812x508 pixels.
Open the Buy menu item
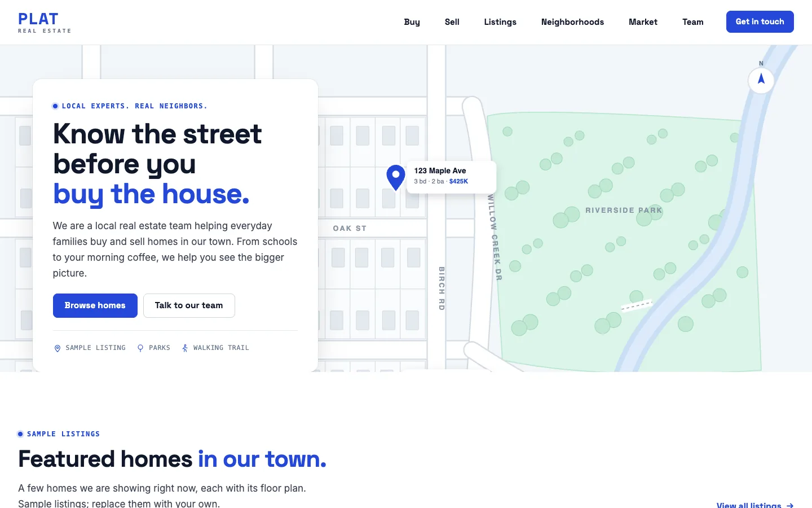pyautogui.click(x=412, y=22)
